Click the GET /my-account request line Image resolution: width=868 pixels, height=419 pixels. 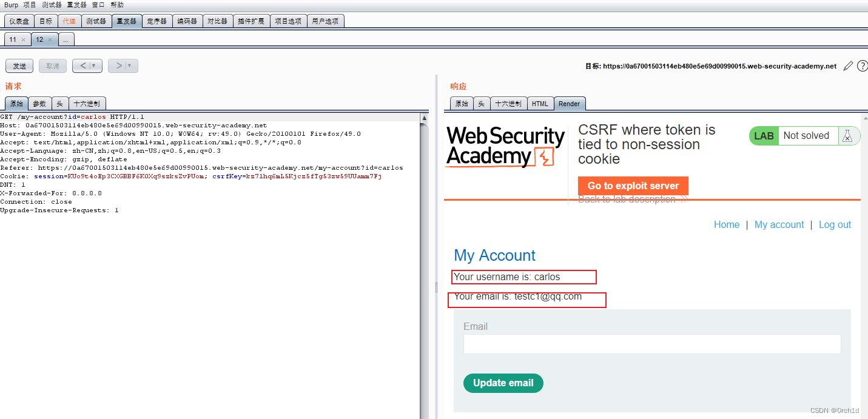pyautogui.click(x=72, y=116)
